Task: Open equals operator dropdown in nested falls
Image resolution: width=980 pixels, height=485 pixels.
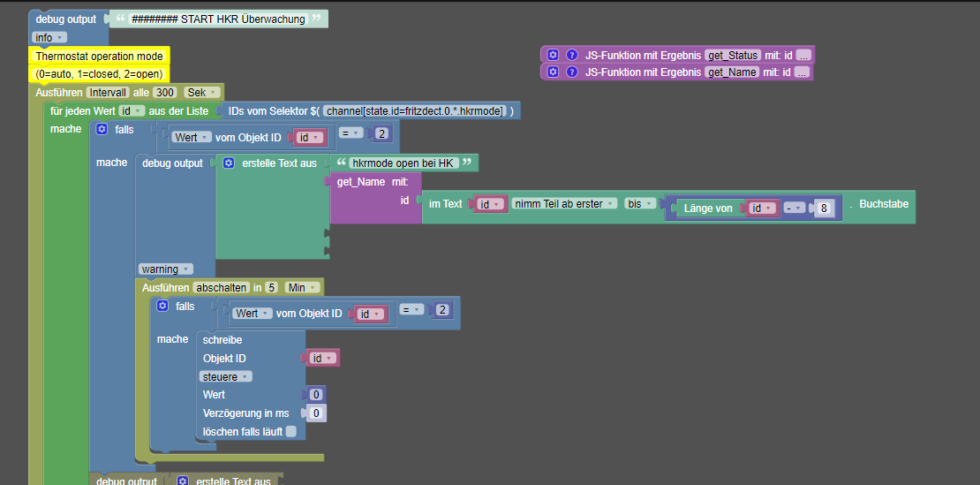Action: pos(412,309)
